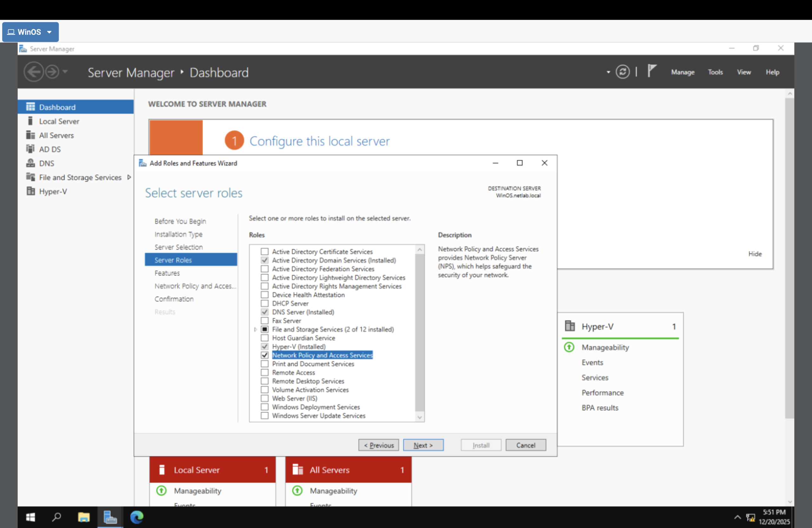Click the Hyper-V Manageability status icon

(x=569, y=347)
